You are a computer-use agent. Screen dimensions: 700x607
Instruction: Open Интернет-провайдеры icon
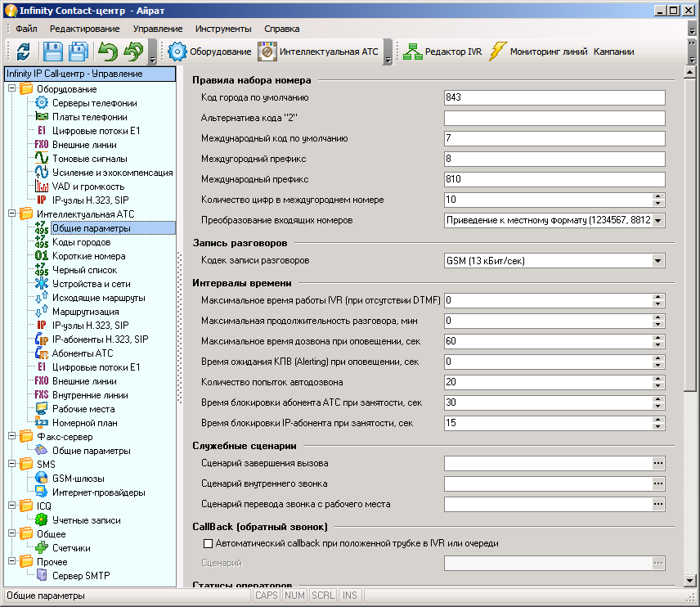point(42,492)
